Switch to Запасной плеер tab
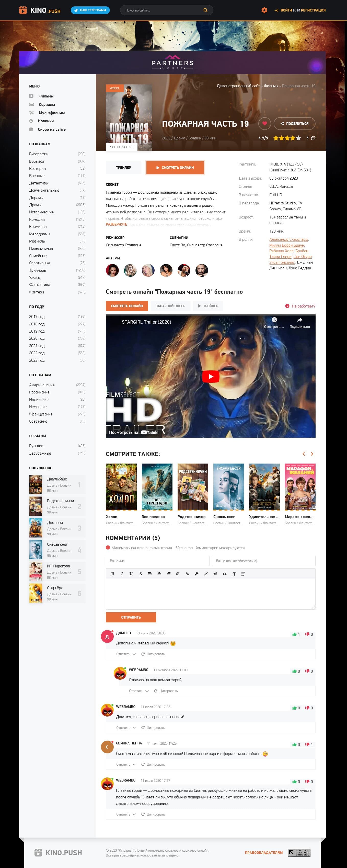Screen dimensions: 347x868 pyautogui.click(x=170, y=306)
